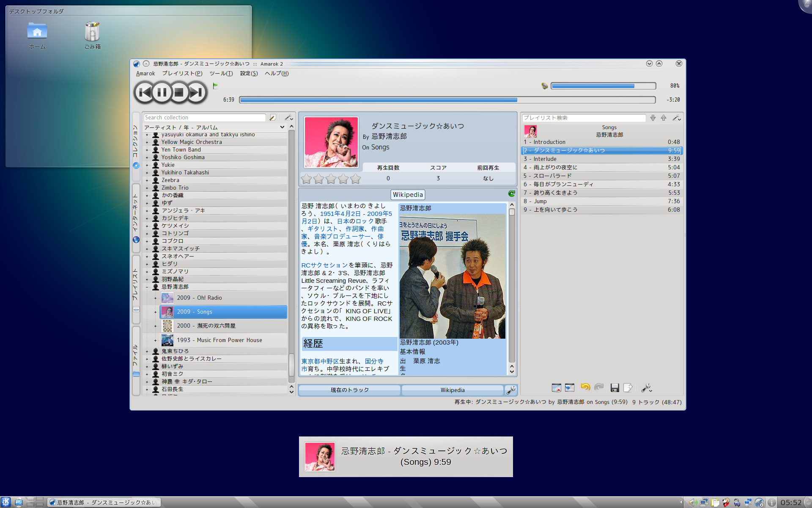This screenshot has height=508, width=812.
Task: Click the greyed redo arrow icon
Action: pyautogui.click(x=599, y=387)
